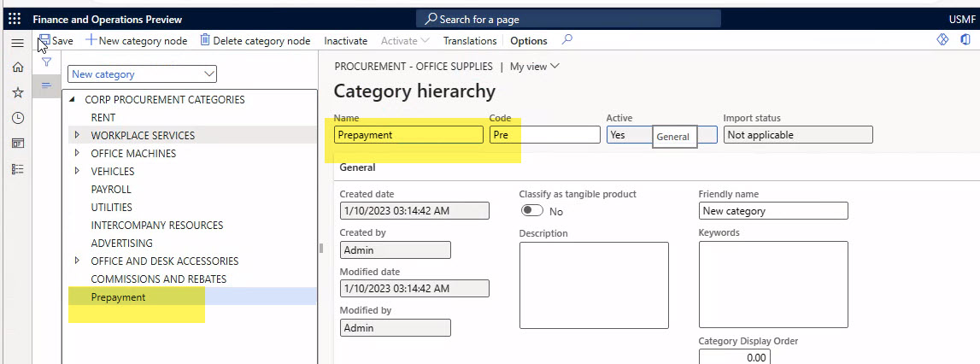Select the PAYROLL category
980x364 pixels.
point(110,189)
